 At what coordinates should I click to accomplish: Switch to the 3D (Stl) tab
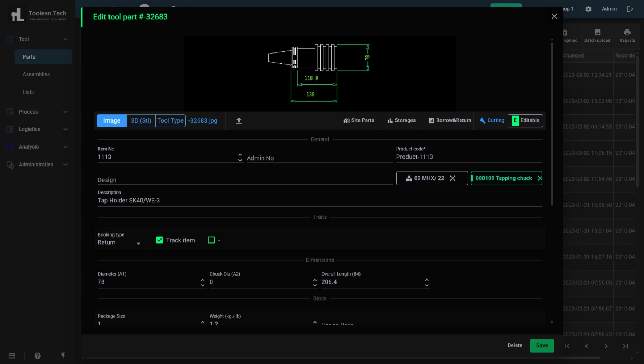click(141, 120)
